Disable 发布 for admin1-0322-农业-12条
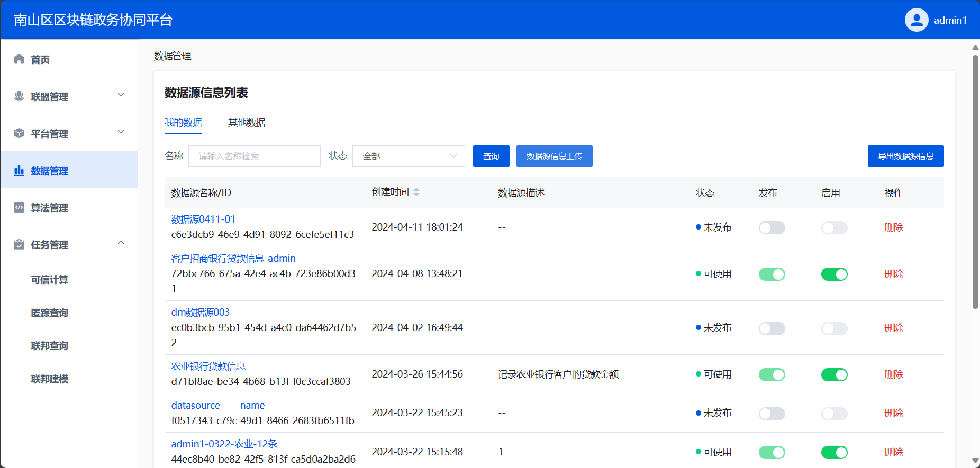 (772, 452)
